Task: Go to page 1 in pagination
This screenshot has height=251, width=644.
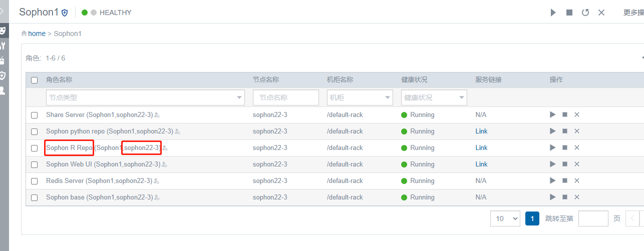Action: [x=532, y=218]
